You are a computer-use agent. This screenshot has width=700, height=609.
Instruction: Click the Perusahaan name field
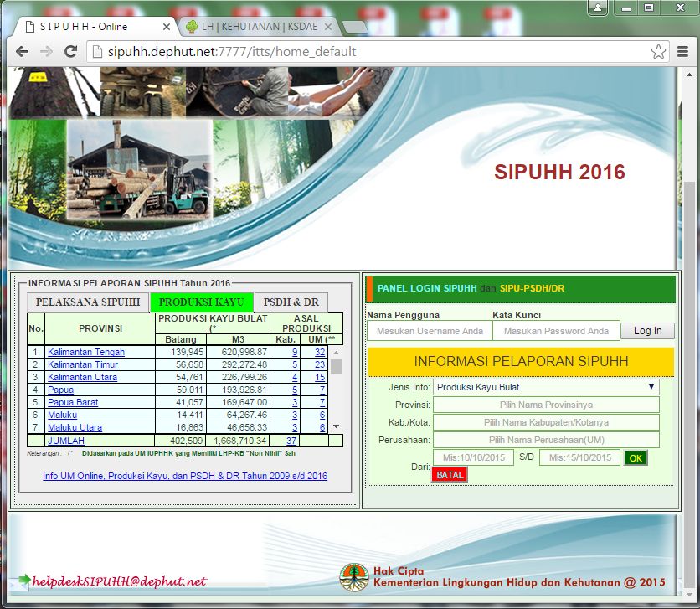(546, 440)
